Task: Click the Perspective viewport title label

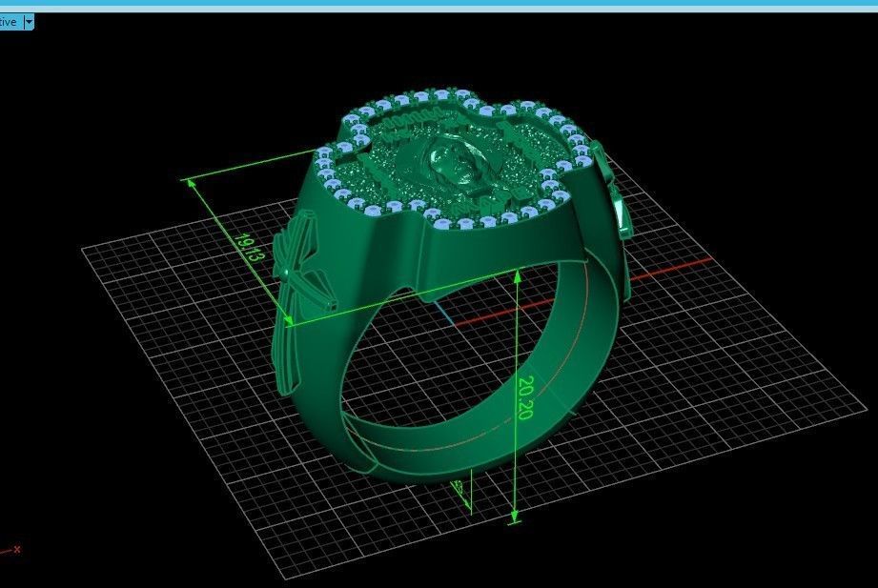Action: tap(8, 23)
